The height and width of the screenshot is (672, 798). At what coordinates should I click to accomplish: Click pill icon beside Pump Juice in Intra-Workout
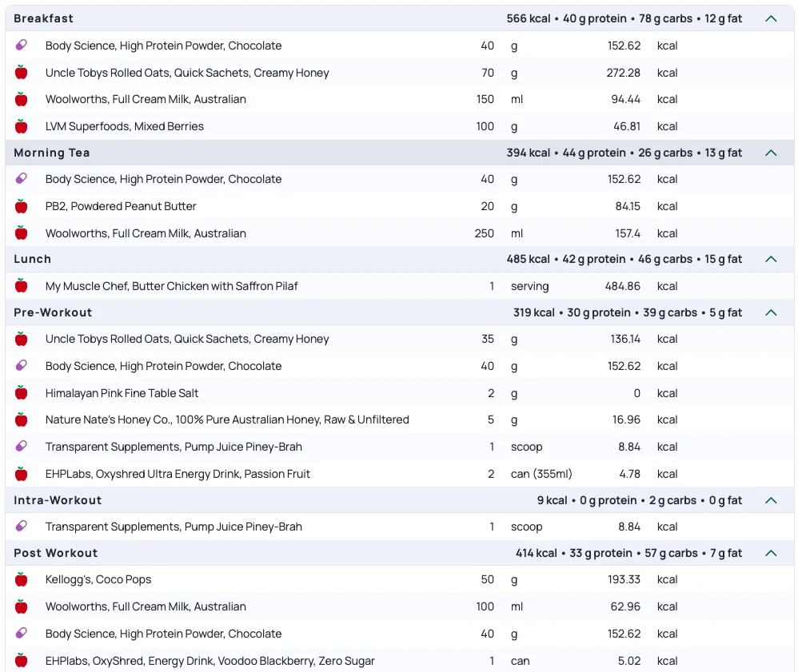(x=22, y=527)
